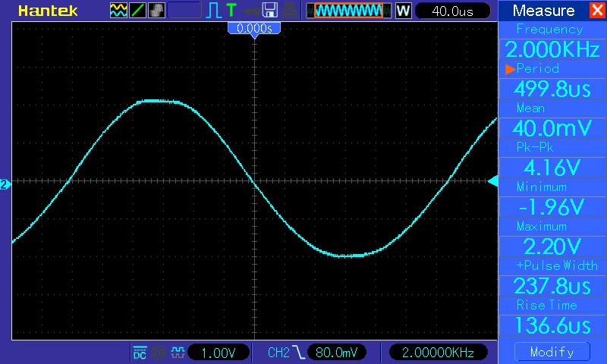This screenshot has height=364, width=607.
Task: Select the Maximum measurement label
Action: point(542,226)
